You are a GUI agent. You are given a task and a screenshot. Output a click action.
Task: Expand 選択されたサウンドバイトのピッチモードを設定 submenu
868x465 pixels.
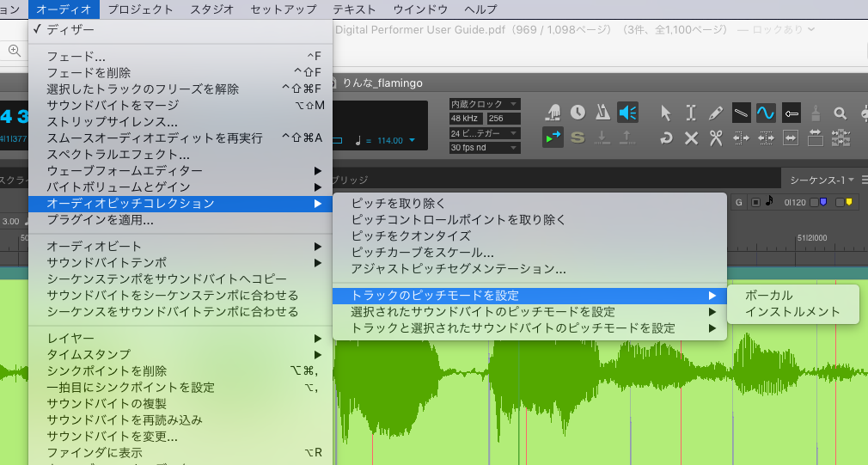click(x=529, y=312)
